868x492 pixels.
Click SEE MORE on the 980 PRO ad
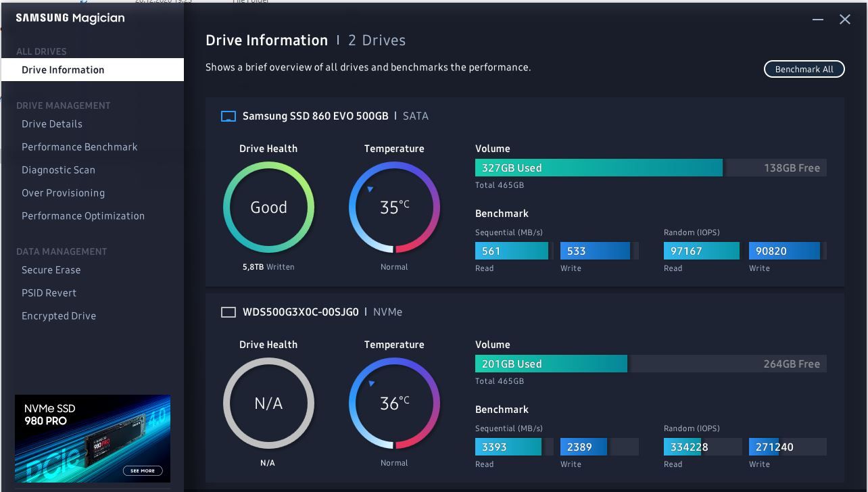click(x=143, y=470)
